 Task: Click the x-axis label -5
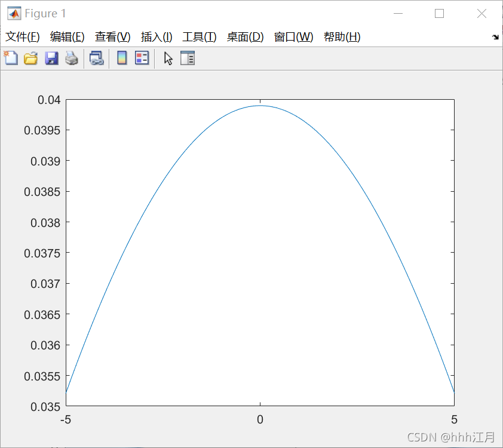(x=66, y=419)
